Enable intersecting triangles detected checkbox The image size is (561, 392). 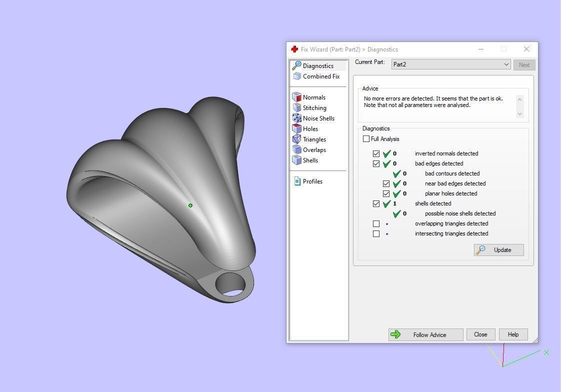pos(376,233)
